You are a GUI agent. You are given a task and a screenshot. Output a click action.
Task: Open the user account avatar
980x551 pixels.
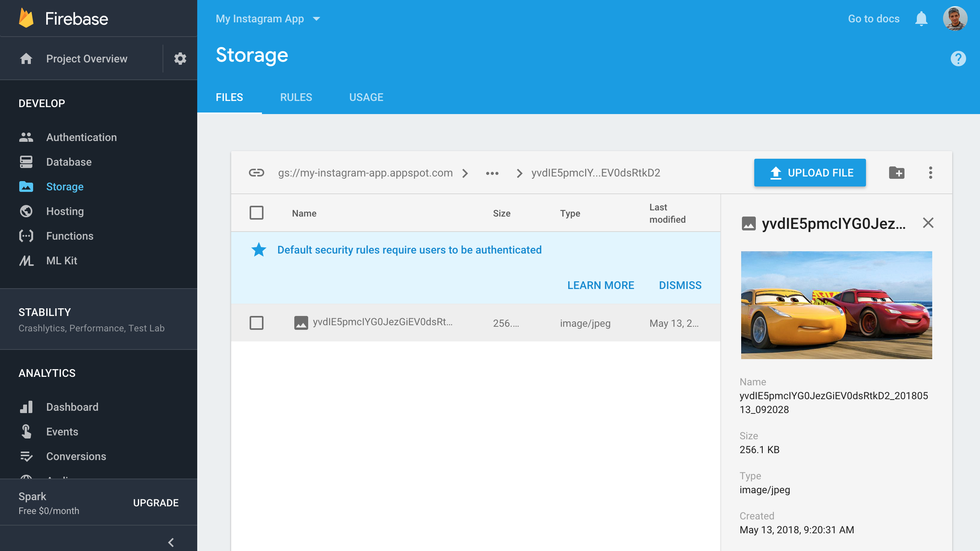[x=955, y=18]
